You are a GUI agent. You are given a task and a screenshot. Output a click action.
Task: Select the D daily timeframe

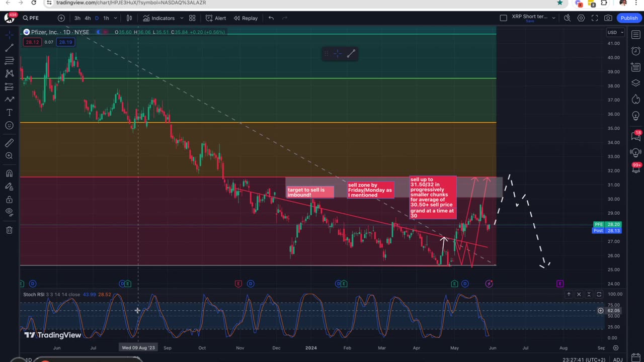tap(97, 18)
